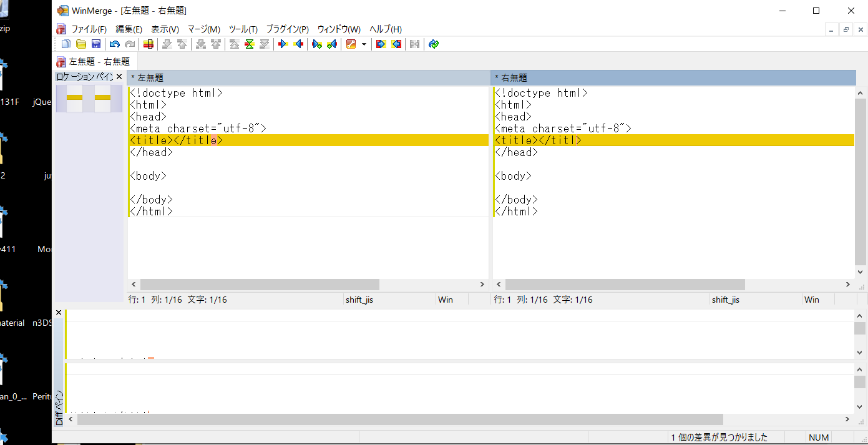Open the options dropdown arrow in the toolbar
868x445 pixels.
coord(364,44)
